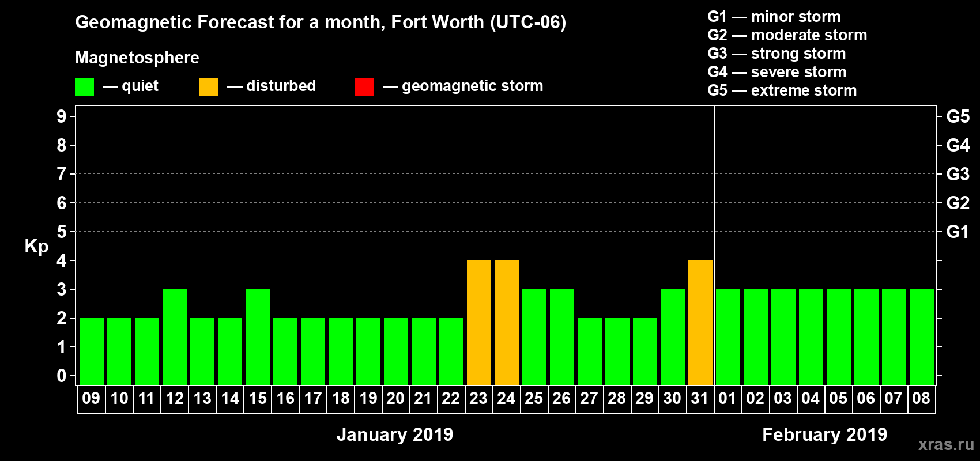
Task: Click the date label 18
Action: click(341, 398)
